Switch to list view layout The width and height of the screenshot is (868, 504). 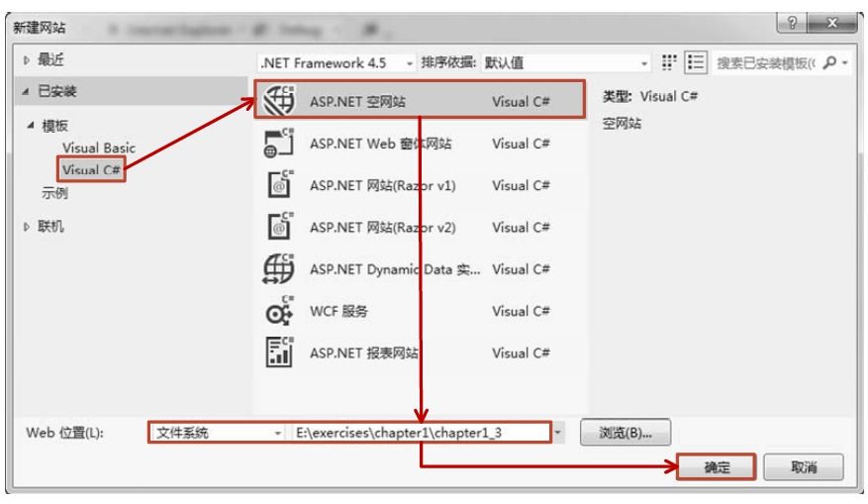click(695, 62)
